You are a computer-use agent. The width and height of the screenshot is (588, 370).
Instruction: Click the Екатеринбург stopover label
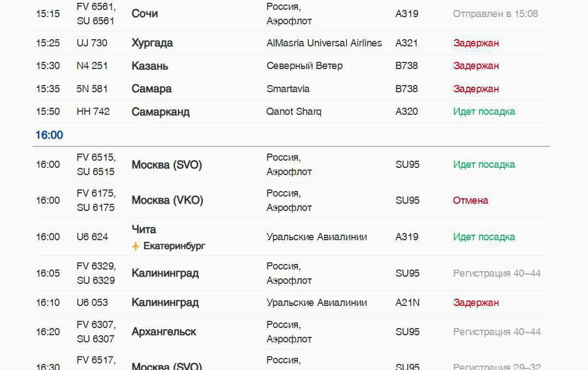coord(174,246)
